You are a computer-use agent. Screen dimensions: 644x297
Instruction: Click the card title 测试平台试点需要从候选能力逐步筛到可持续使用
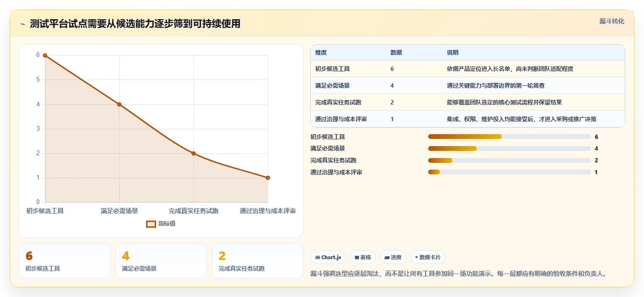click(x=135, y=23)
